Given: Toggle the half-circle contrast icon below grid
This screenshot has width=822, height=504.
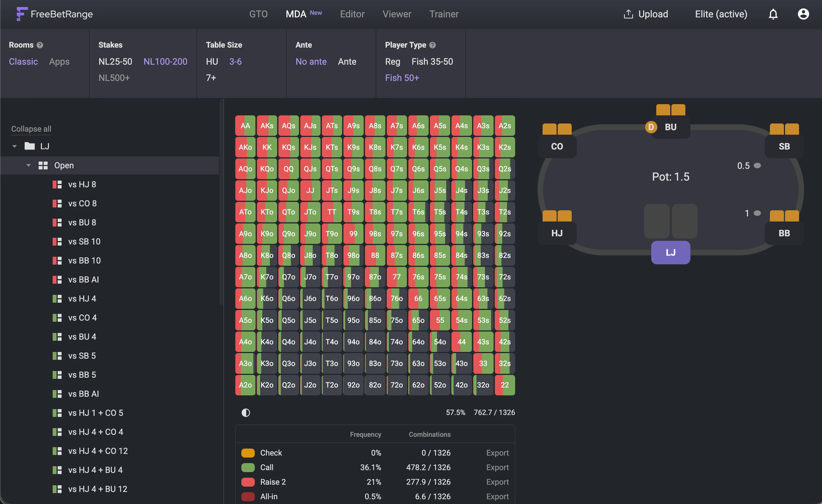Looking at the screenshot, I should click(246, 413).
